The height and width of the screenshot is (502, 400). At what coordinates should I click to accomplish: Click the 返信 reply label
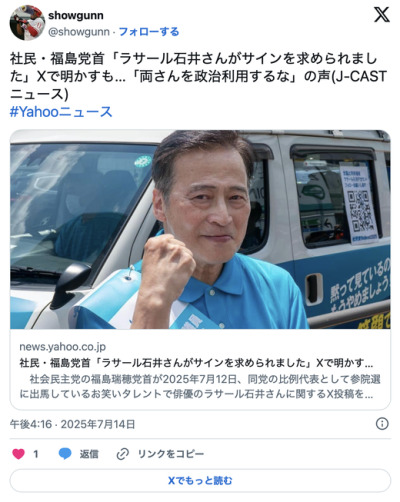(x=89, y=454)
